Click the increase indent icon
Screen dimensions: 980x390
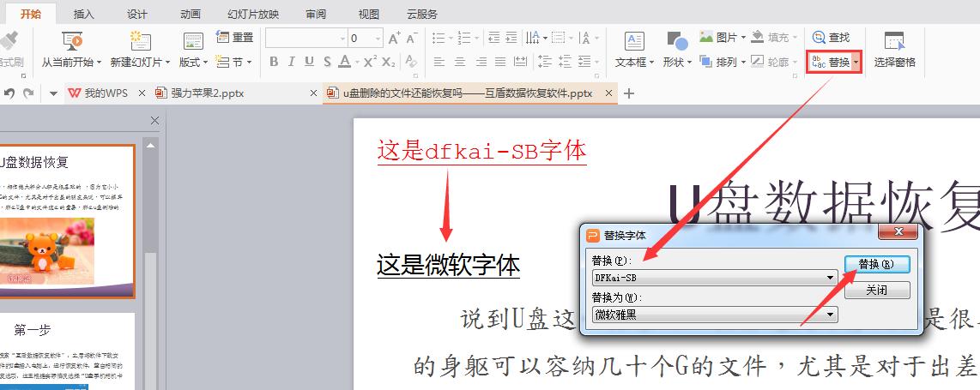click(x=511, y=38)
